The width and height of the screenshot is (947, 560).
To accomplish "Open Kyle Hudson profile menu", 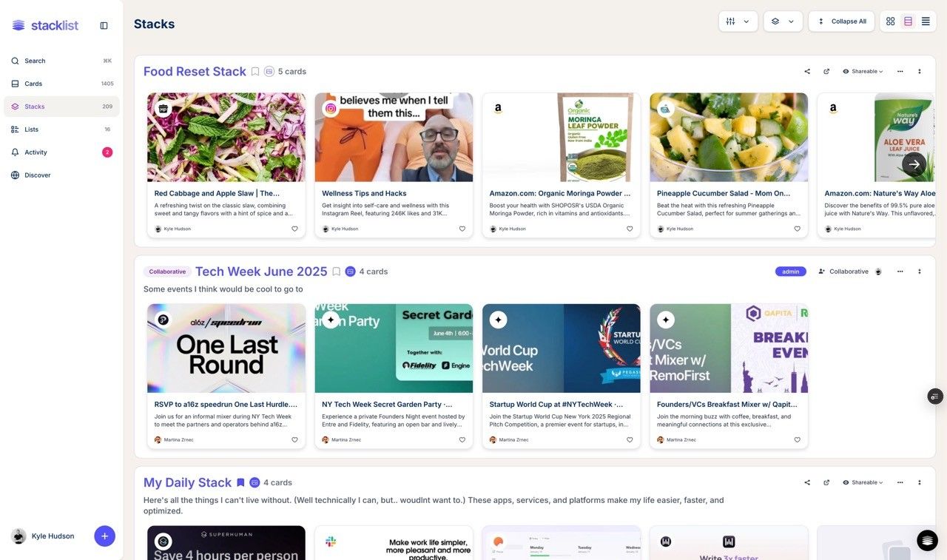I will 43,536.
